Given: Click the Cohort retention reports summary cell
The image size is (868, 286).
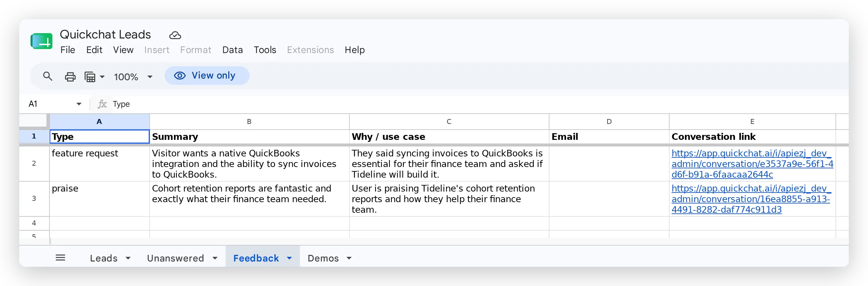Looking at the screenshot, I should pyautogui.click(x=249, y=199).
